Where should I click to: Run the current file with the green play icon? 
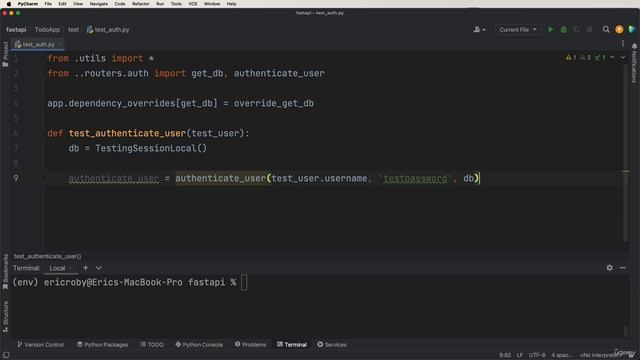[551, 29]
